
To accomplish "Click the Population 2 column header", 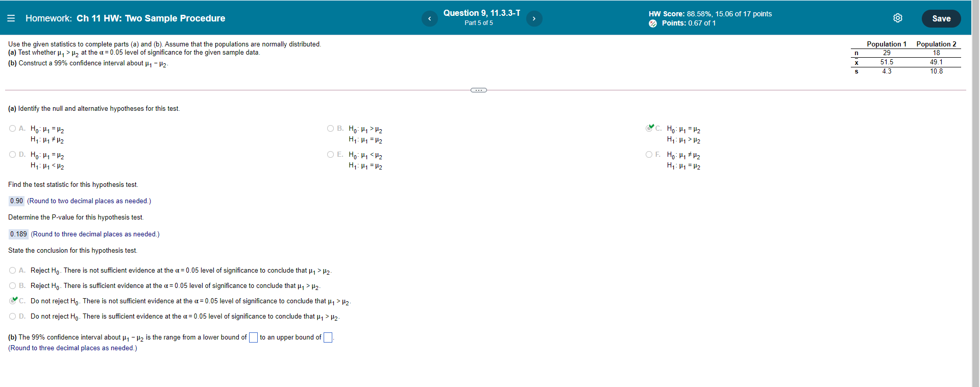I will click(936, 44).
